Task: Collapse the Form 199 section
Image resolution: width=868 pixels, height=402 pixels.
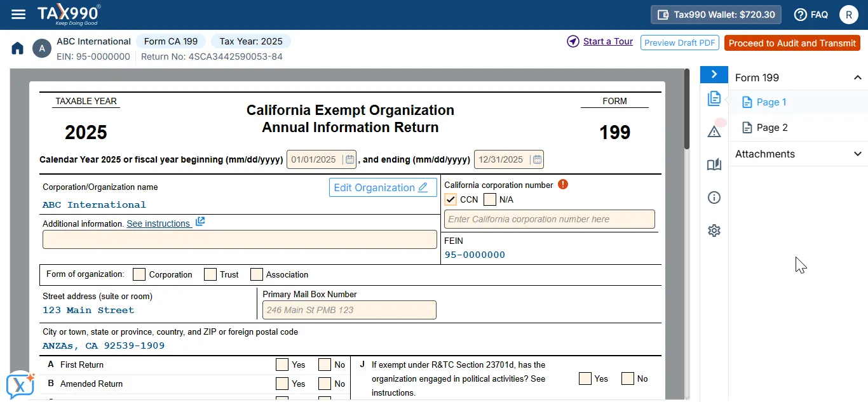Action: (857, 77)
